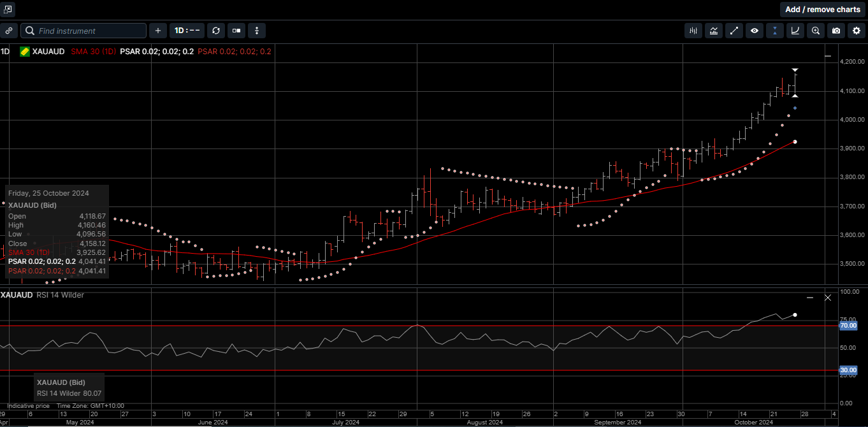Click the Add / remove charts button

823,10
